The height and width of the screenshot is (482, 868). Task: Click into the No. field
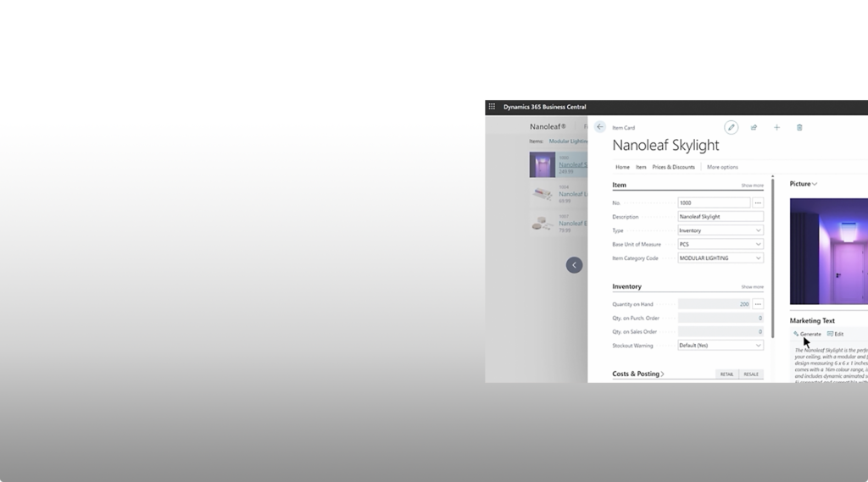point(714,202)
